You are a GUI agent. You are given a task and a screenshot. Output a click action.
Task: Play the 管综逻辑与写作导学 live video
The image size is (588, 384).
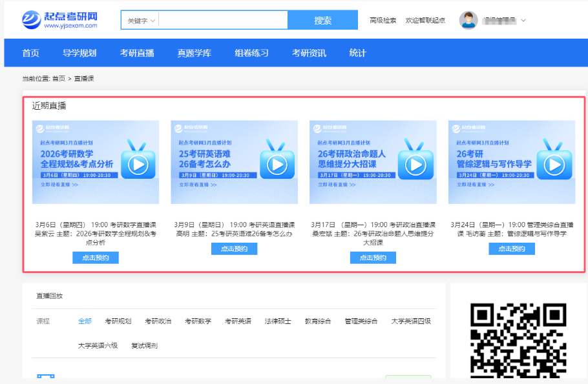click(554, 165)
